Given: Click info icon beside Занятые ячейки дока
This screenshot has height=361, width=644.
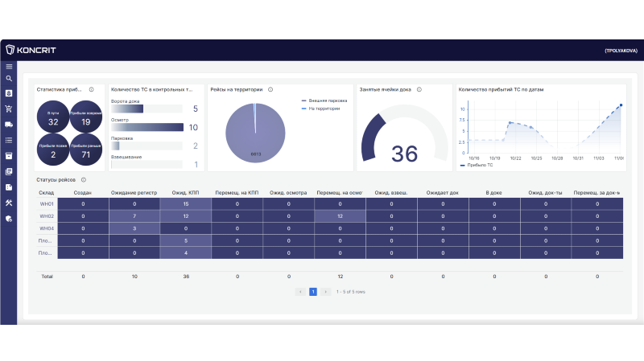Looking at the screenshot, I should click(419, 89).
